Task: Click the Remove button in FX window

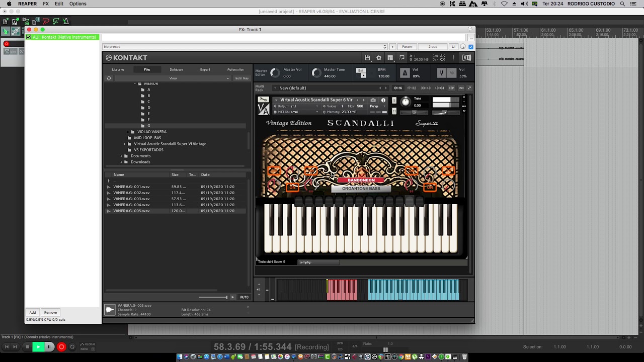Action: click(x=50, y=312)
